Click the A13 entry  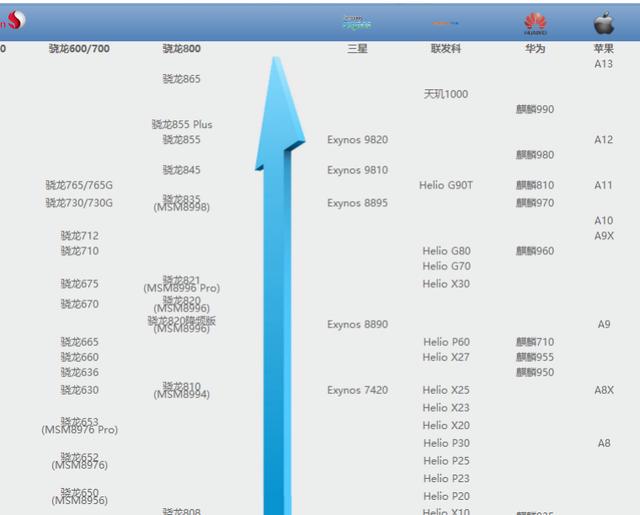(604, 64)
